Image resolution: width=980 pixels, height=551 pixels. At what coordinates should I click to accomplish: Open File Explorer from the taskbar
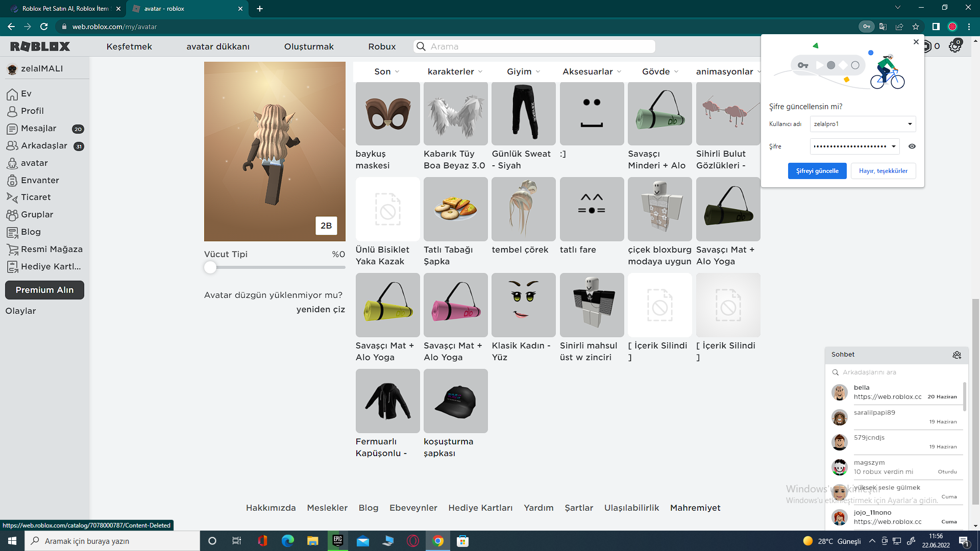point(312,541)
